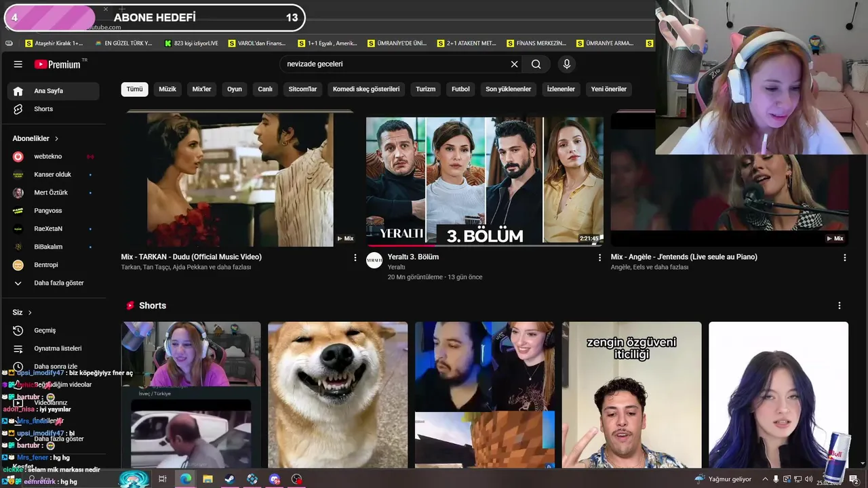Image resolution: width=868 pixels, height=488 pixels.
Task: Select the 'Turizm' filter chip
Action: (426, 89)
